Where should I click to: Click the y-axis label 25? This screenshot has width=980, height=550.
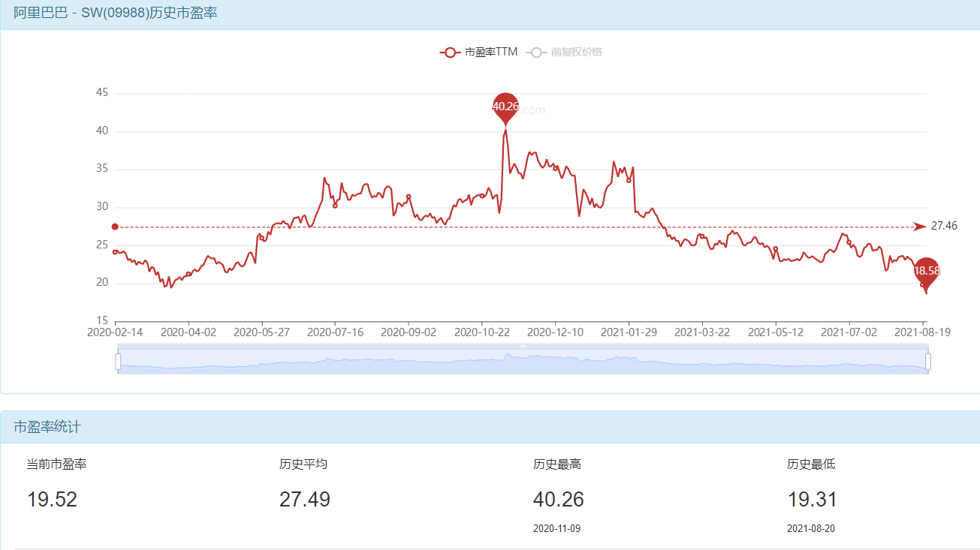(101, 245)
